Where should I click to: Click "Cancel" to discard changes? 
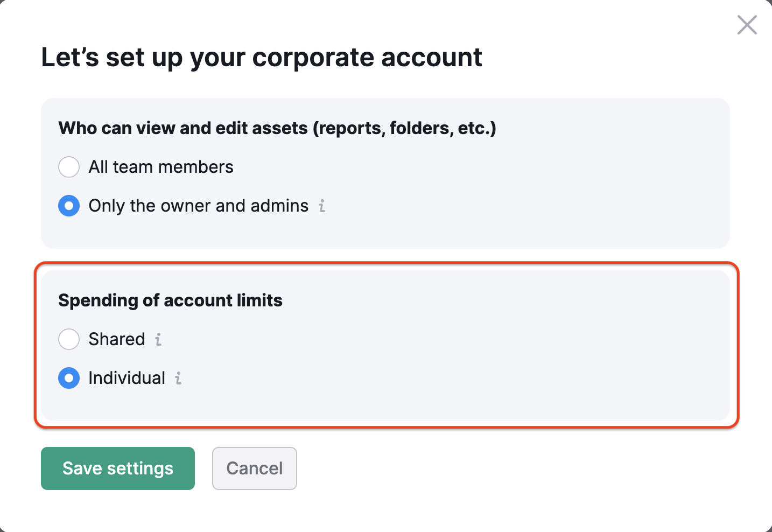(254, 468)
